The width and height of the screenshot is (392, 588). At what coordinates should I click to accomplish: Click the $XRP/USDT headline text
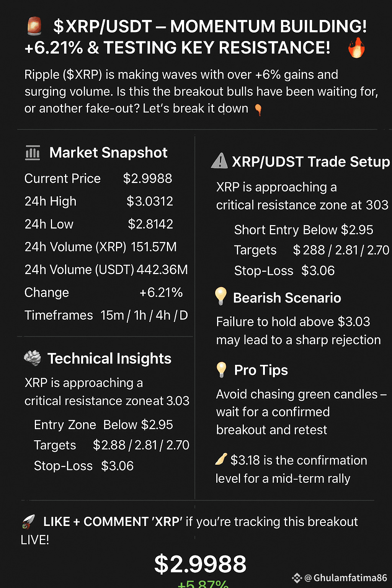pos(103,26)
